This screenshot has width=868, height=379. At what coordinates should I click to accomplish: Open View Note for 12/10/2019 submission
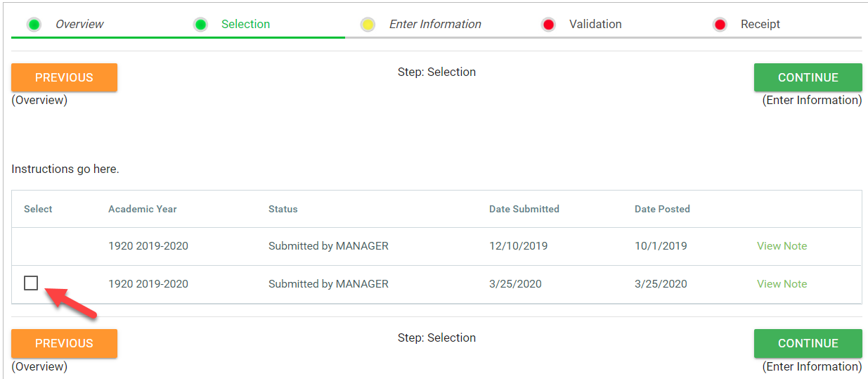[x=782, y=246]
